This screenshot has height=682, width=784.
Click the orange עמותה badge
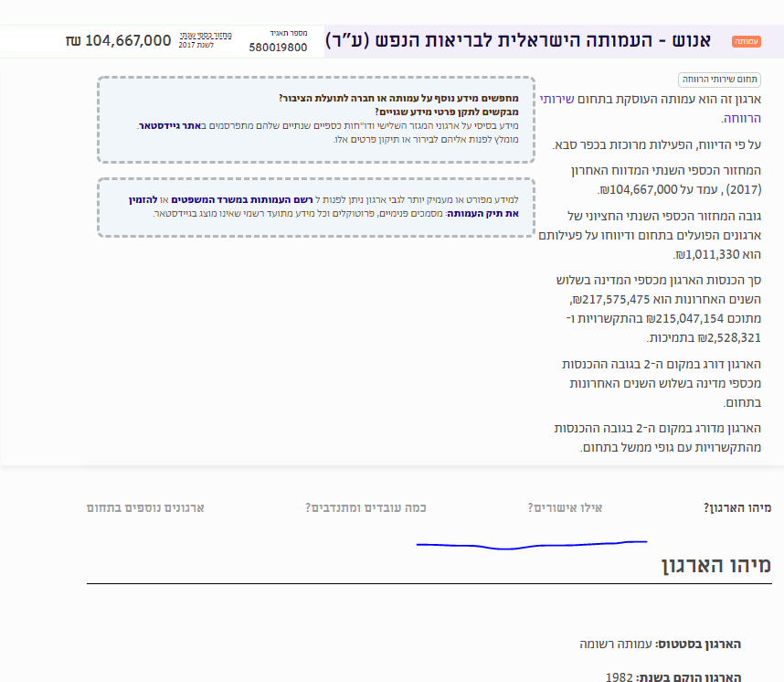[x=746, y=41]
